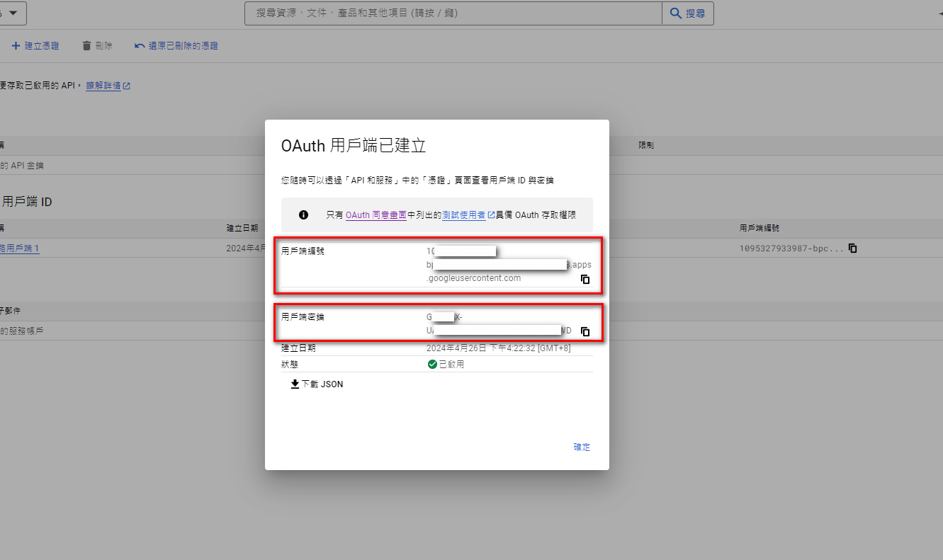The width and height of the screenshot is (943, 560).
Task: Open the project selector dropdown at top left
Action: [13, 12]
